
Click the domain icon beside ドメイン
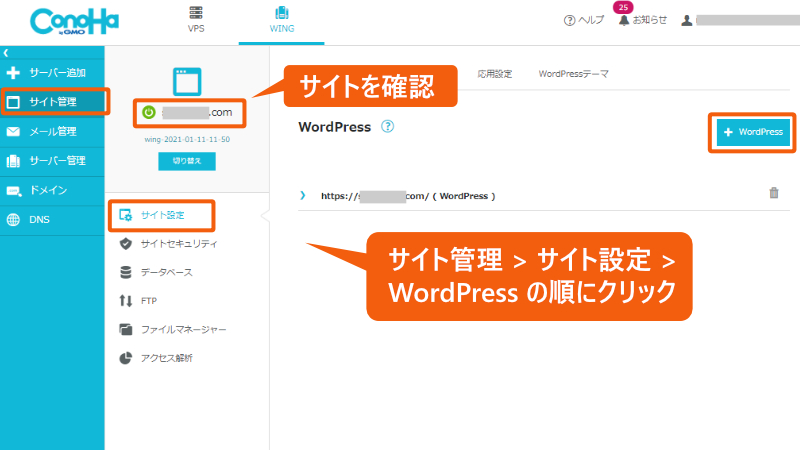[14, 191]
